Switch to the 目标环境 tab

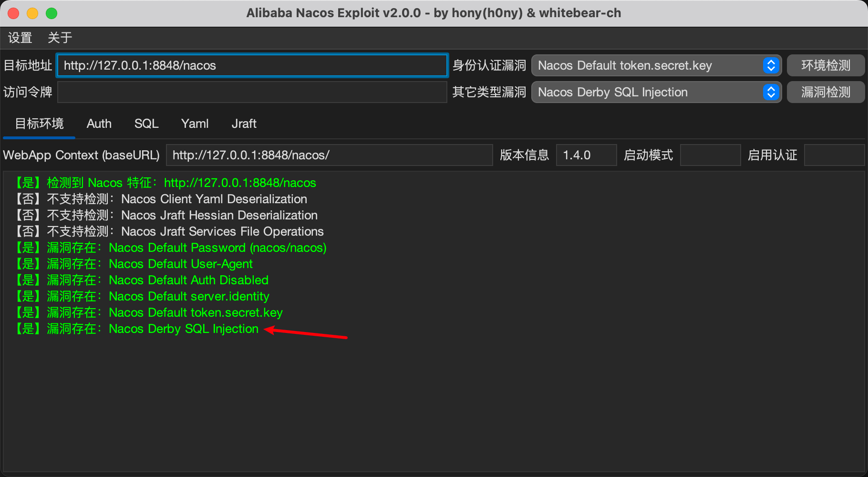39,124
